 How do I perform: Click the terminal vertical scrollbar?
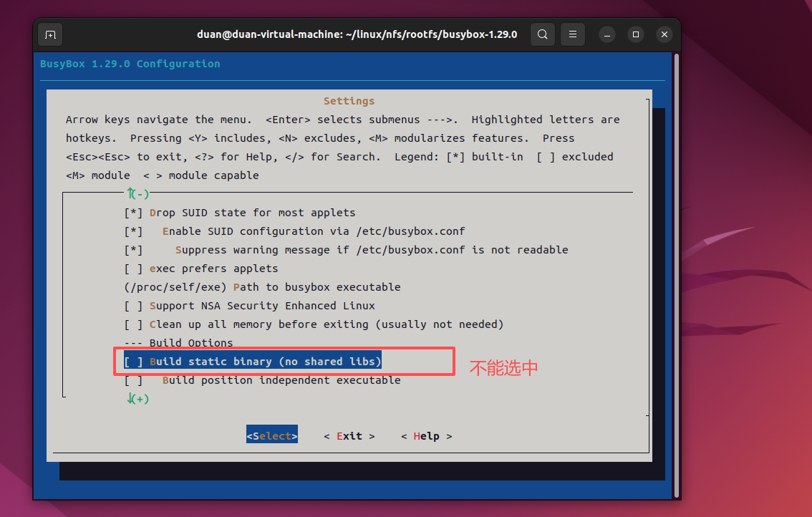coord(677,276)
